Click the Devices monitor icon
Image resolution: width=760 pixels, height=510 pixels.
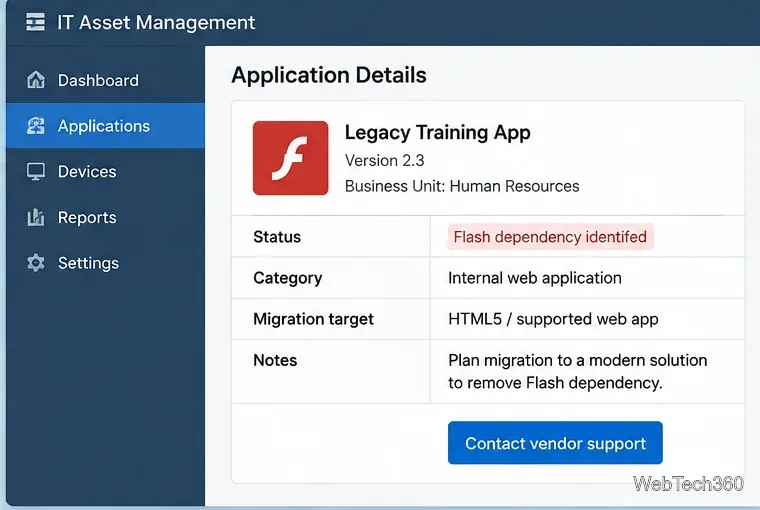[36, 172]
